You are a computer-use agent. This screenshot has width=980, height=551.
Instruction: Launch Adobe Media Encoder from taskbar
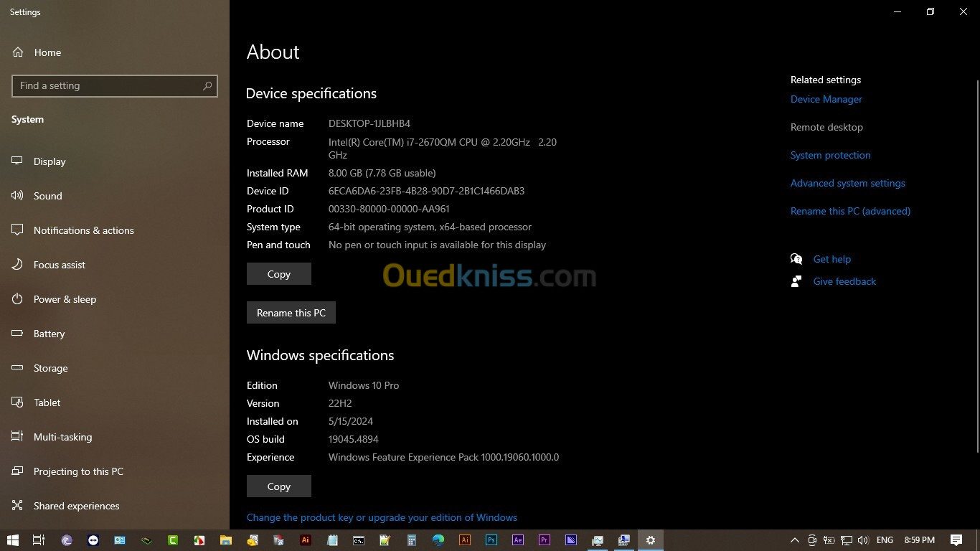point(571,540)
